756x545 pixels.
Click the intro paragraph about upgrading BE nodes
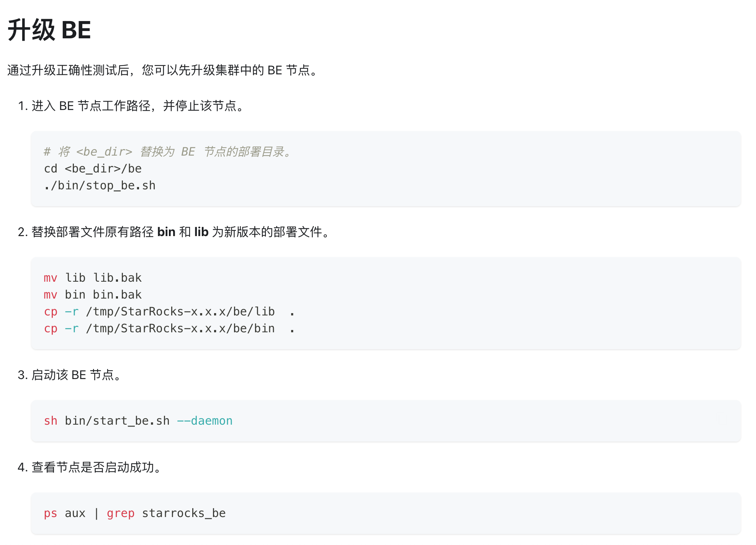point(162,70)
